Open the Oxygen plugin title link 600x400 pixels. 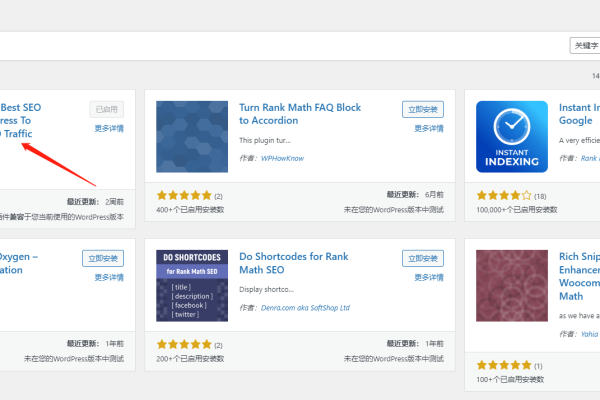[19, 263]
